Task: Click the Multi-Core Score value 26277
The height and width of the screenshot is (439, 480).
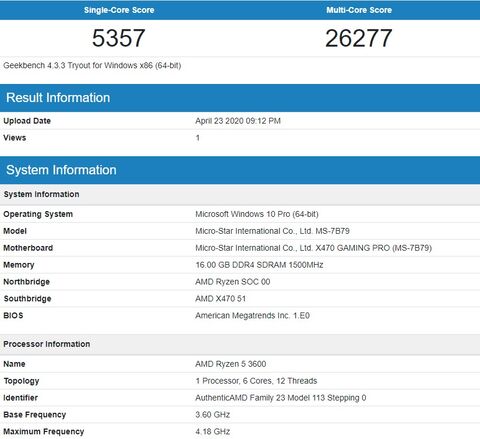Action: (x=359, y=38)
